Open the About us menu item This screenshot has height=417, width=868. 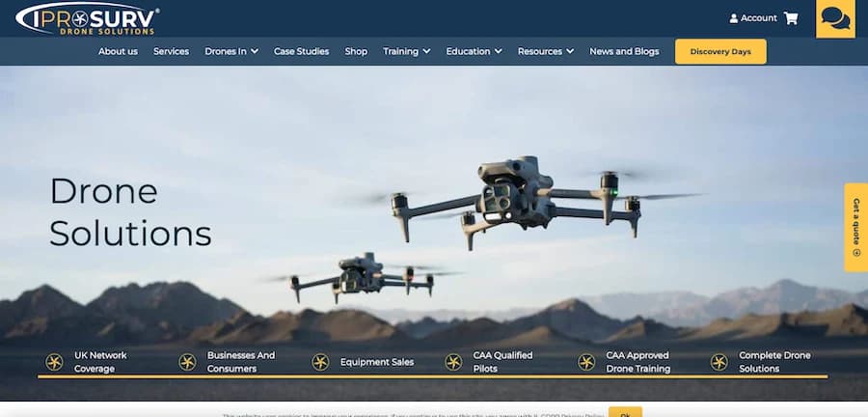point(118,51)
